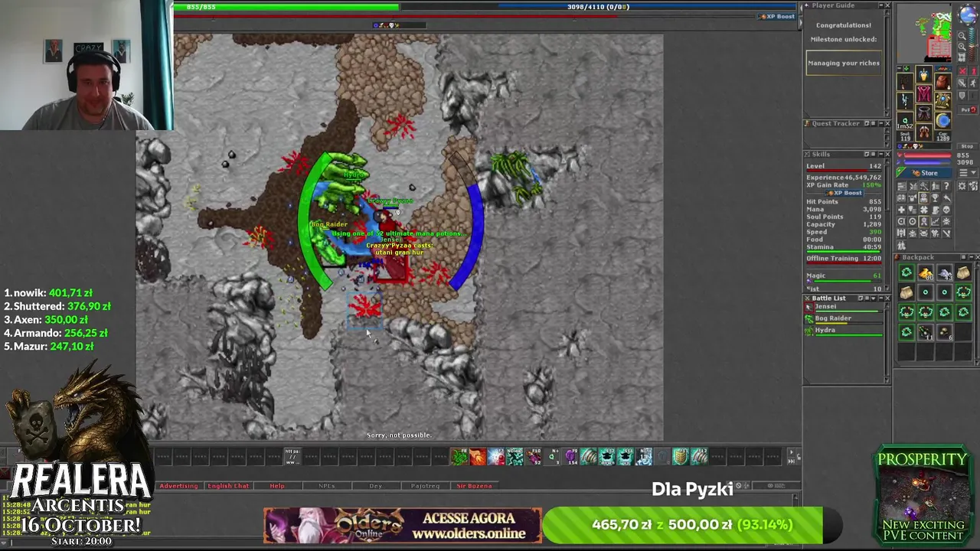Image resolution: width=980 pixels, height=551 pixels.
Task: Select the amulet equipment slot
Action: click(905, 81)
